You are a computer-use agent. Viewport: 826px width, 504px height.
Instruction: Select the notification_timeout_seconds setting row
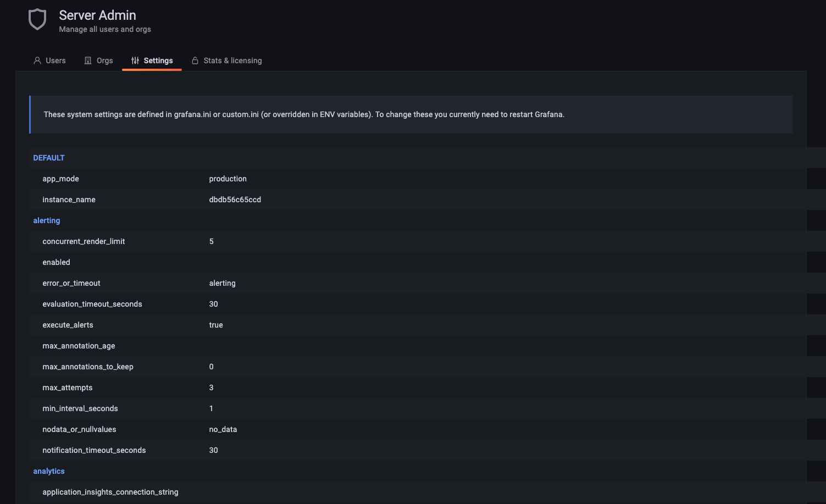pos(94,450)
